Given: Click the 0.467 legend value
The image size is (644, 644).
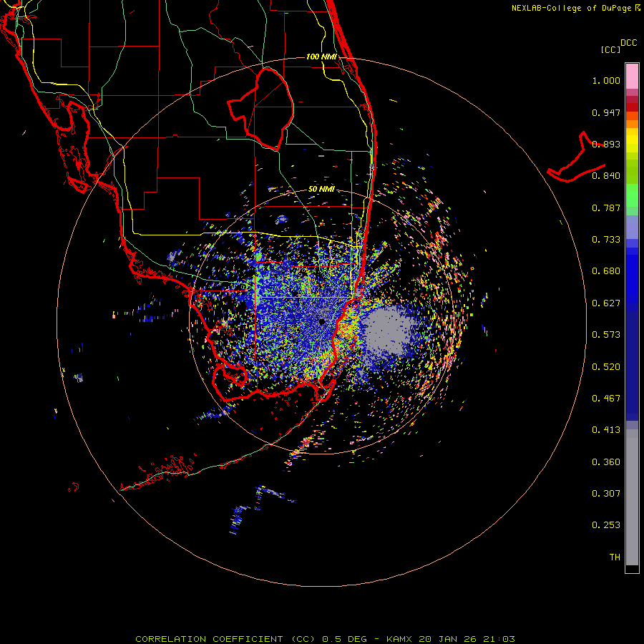Looking at the screenshot, I should (606, 399).
